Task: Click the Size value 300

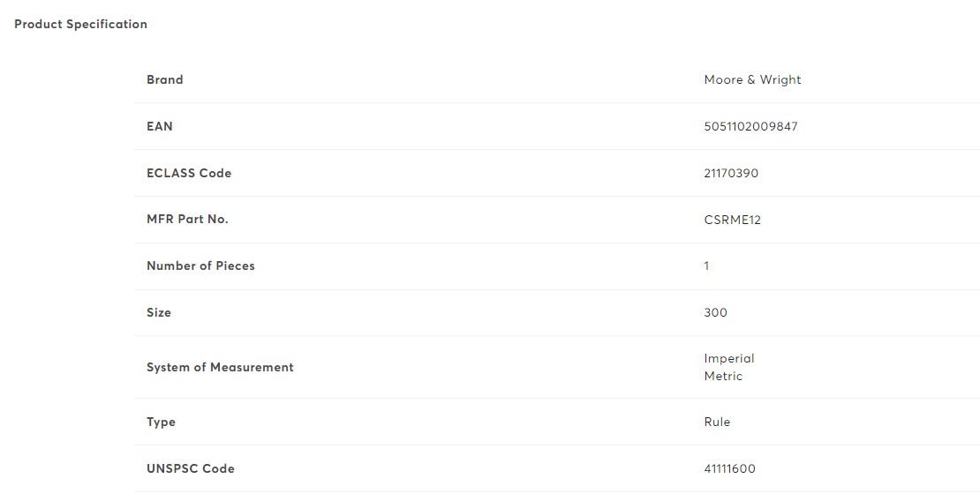Action: [x=716, y=312]
